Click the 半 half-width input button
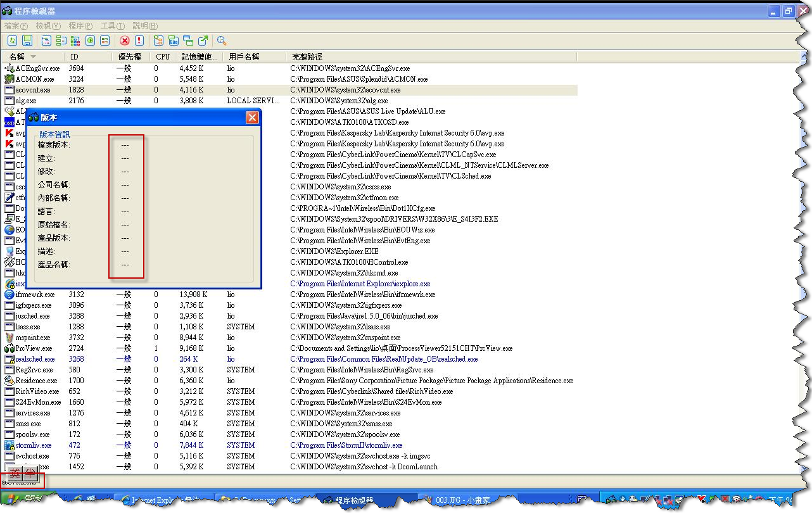The height and width of the screenshot is (513, 812). coord(30,474)
